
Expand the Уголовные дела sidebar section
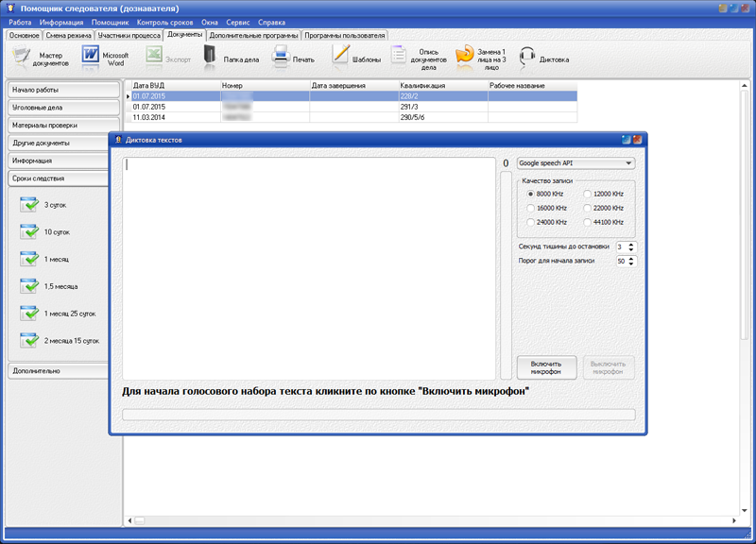[x=63, y=108]
